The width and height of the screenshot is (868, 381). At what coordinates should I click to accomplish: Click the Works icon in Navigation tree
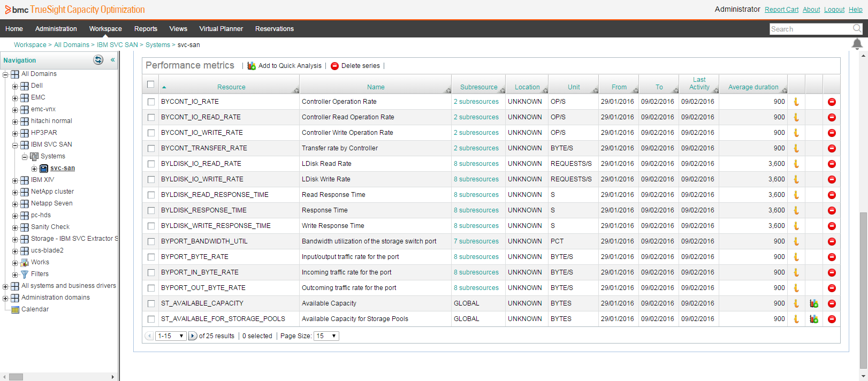pos(25,262)
